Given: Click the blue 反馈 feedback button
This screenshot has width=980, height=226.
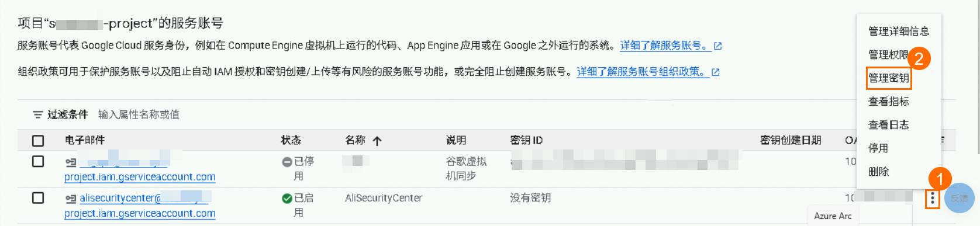Looking at the screenshot, I should tap(959, 199).
